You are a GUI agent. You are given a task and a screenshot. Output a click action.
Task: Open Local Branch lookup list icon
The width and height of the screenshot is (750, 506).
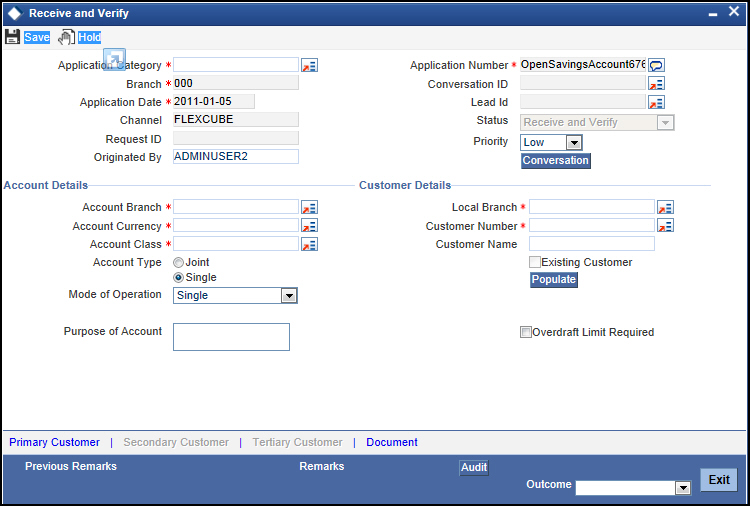click(x=665, y=207)
